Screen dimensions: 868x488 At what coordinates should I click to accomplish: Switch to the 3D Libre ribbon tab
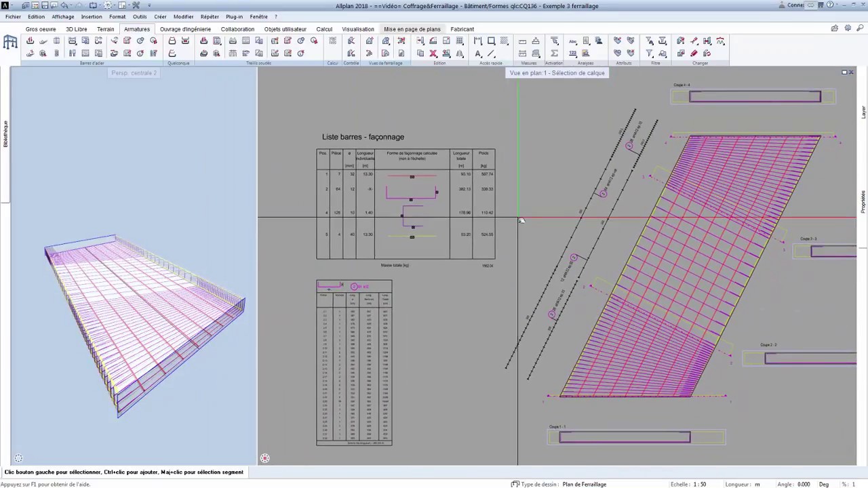[76, 29]
